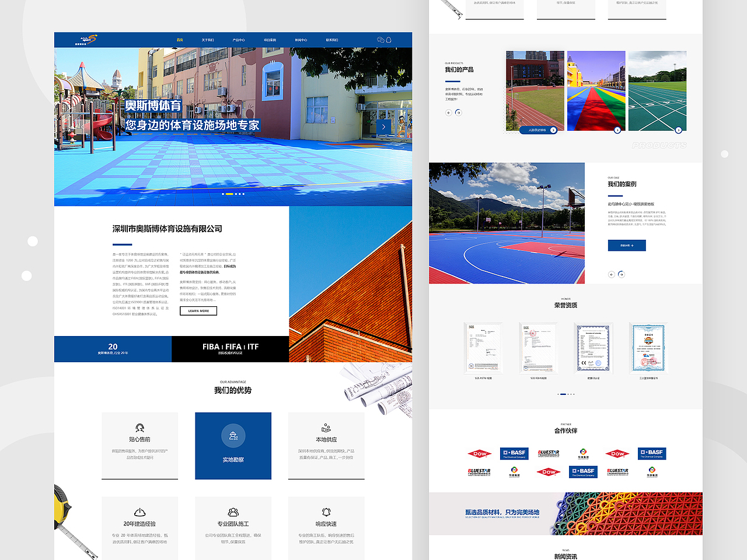Open the green running track product photo
The width and height of the screenshot is (747, 560).
(657, 90)
